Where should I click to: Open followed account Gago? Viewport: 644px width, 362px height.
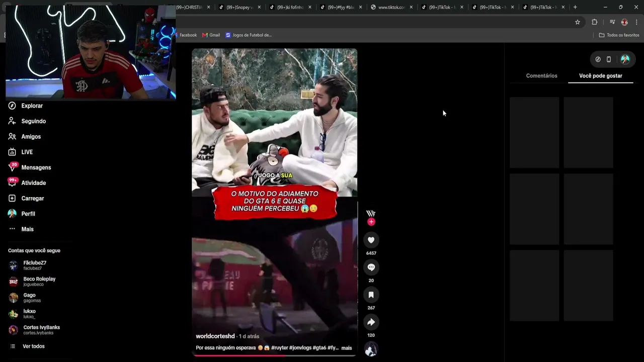pyautogui.click(x=29, y=298)
